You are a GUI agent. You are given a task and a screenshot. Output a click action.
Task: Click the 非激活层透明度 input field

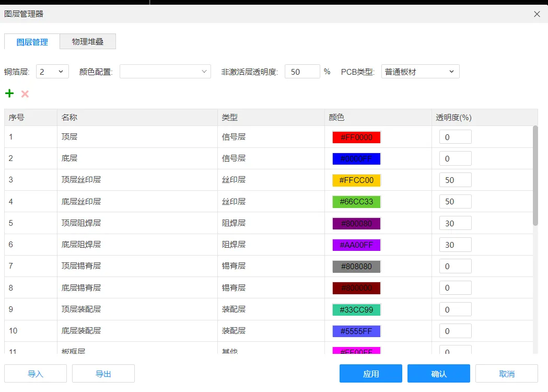coord(302,72)
